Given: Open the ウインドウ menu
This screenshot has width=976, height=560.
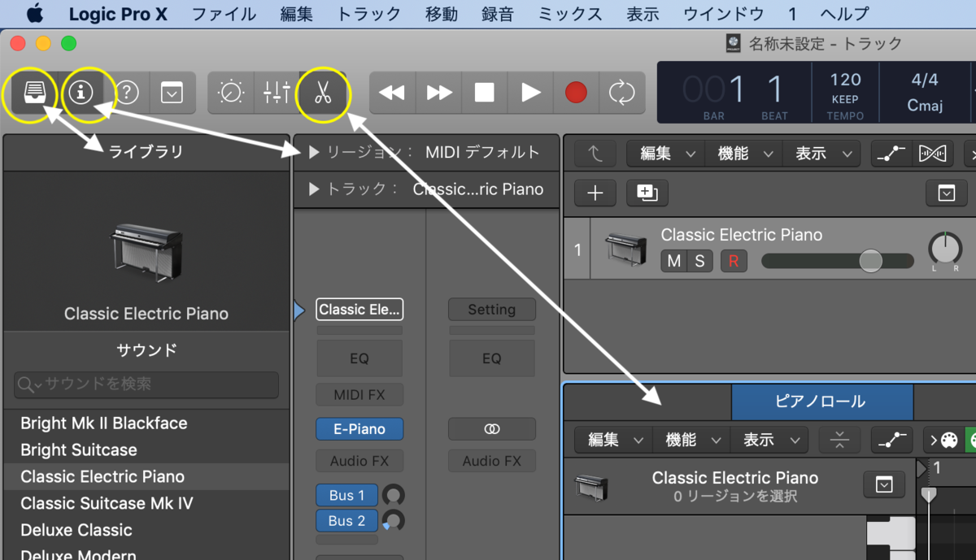Looking at the screenshot, I should pos(723,14).
